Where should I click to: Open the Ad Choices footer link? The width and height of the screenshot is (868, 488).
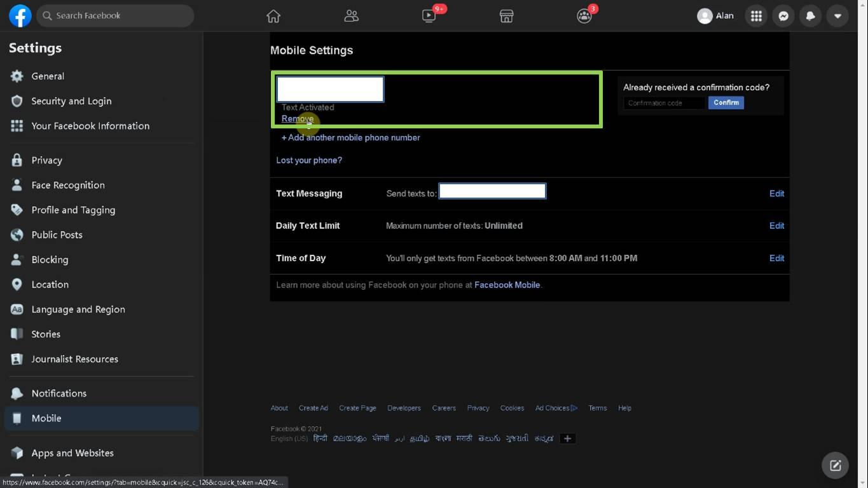(x=556, y=408)
